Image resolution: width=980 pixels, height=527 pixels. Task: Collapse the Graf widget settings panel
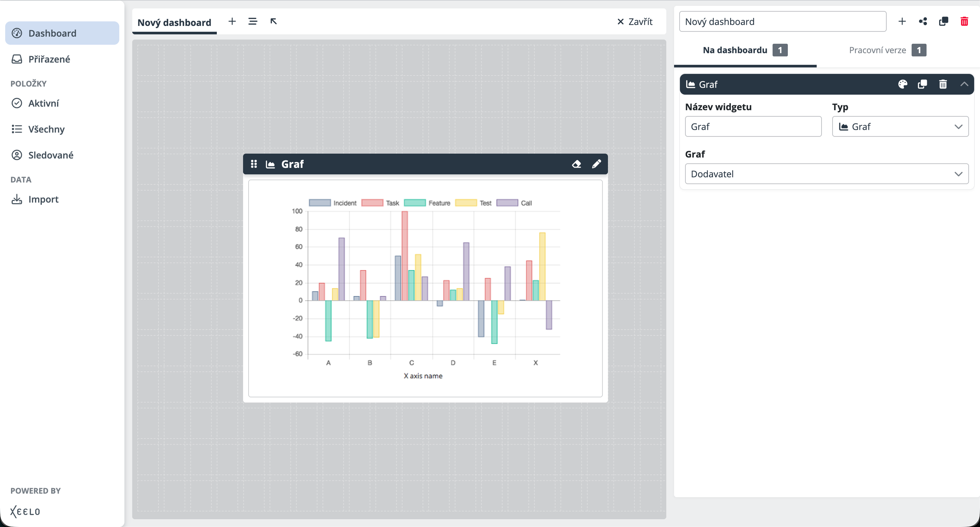[x=964, y=84]
